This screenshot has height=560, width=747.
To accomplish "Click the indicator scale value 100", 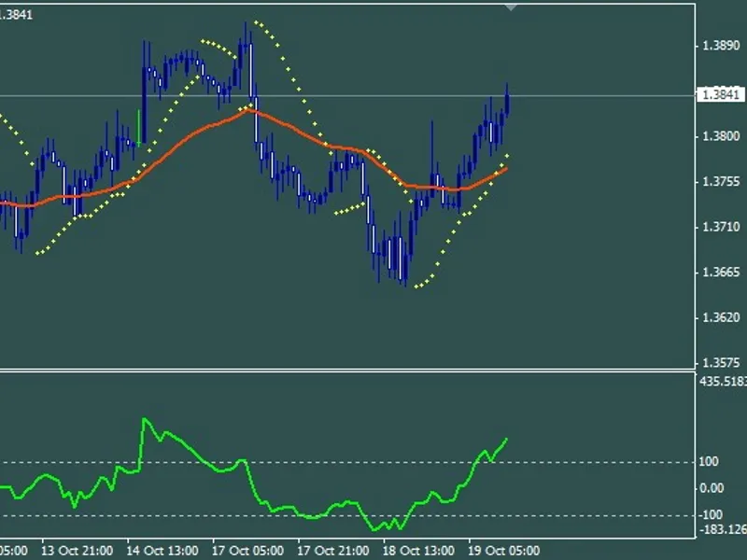I will (709, 461).
